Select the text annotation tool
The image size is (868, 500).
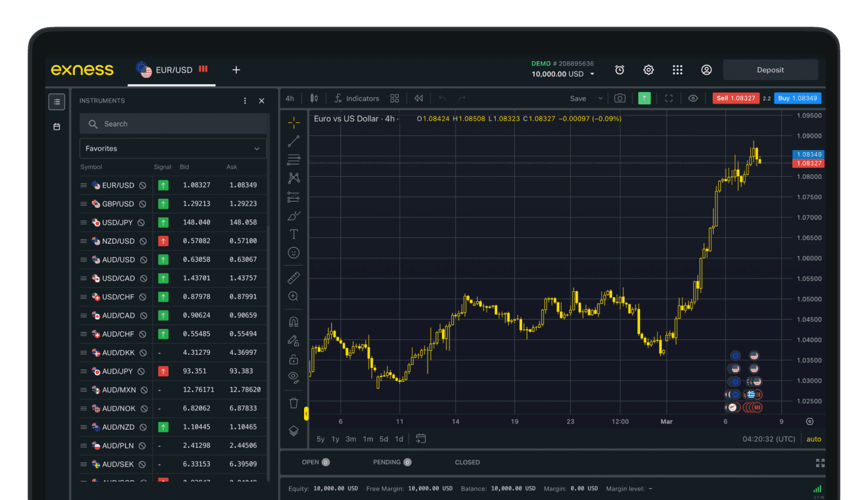pyautogui.click(x=294, y=234)
